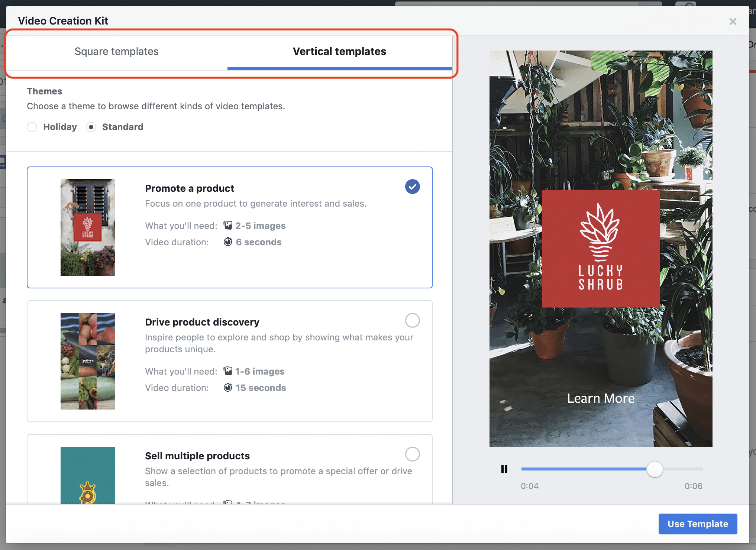Image resolution: width=756 pixels, height=550 pixels.
Task: Select the Sell multiple products radio circle
Action: 413,454
